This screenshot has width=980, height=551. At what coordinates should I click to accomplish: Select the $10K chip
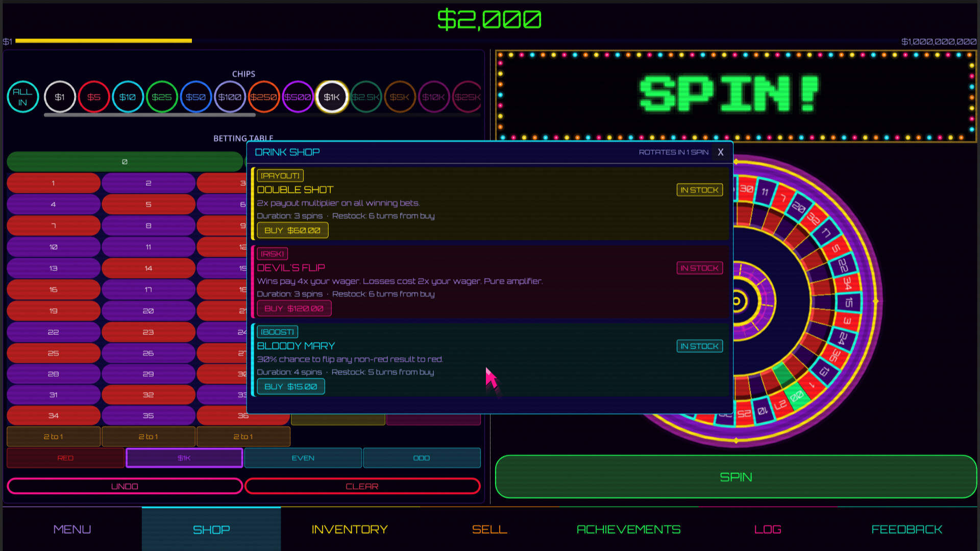tap(434, 97)
